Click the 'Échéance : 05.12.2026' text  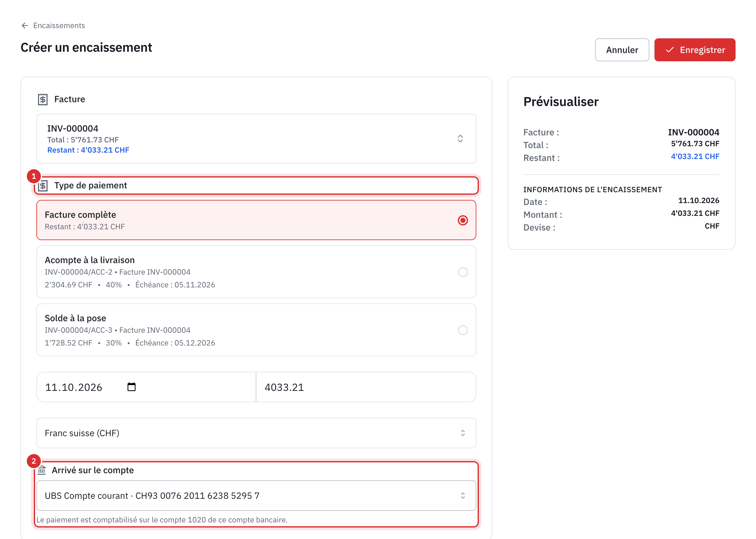(x=175, y=343)
